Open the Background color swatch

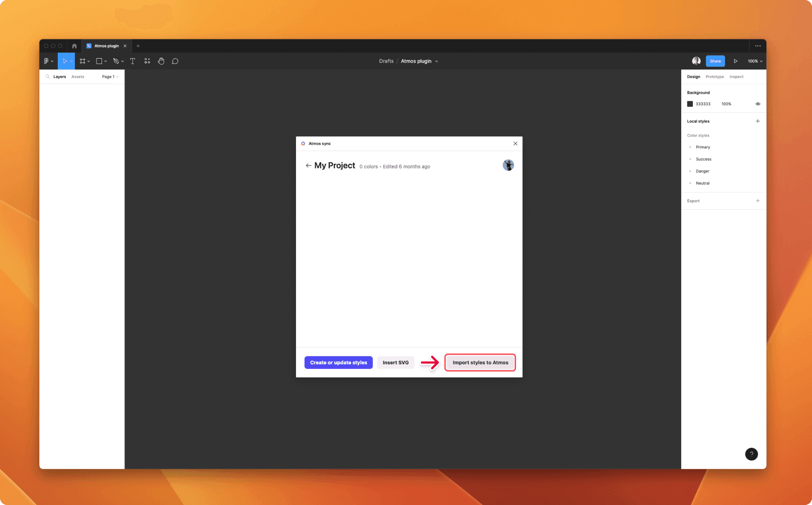click(x=690, y=104)
